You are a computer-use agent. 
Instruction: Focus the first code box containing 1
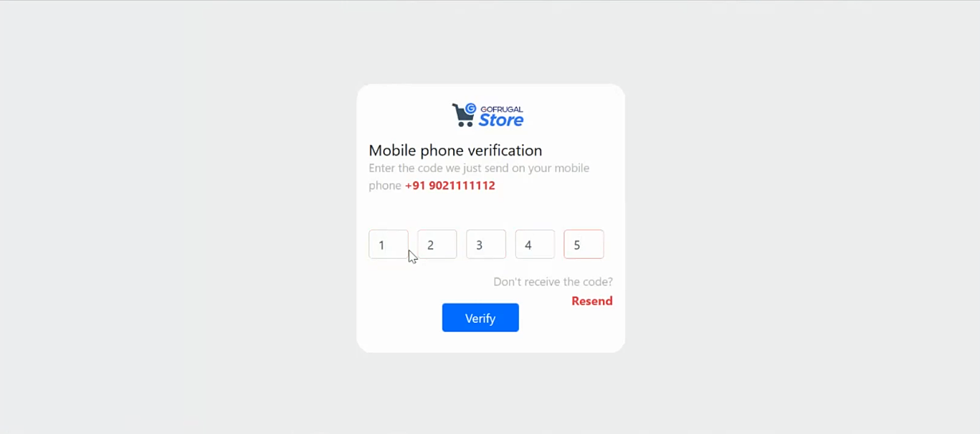(389, 244)
